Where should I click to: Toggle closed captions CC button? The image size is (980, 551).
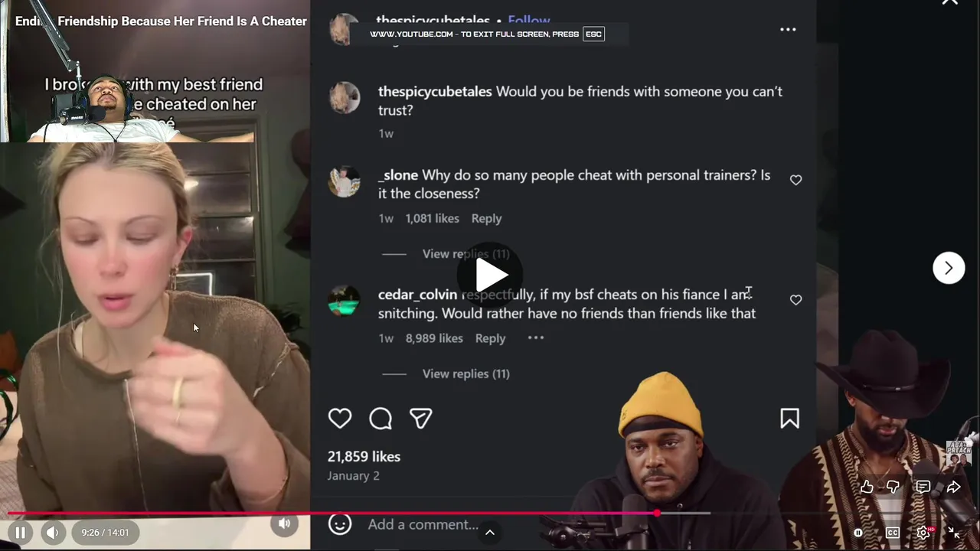893,533
